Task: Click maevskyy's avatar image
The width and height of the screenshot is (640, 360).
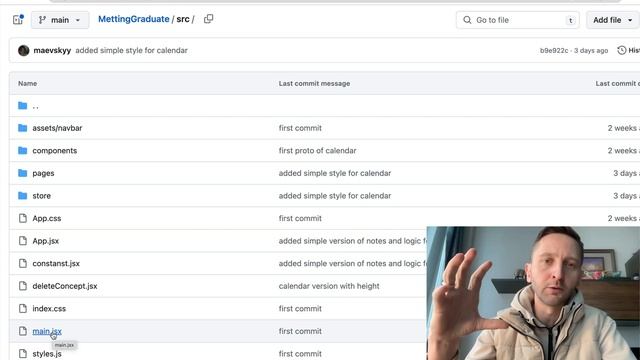Action: [x=24, y=50]
